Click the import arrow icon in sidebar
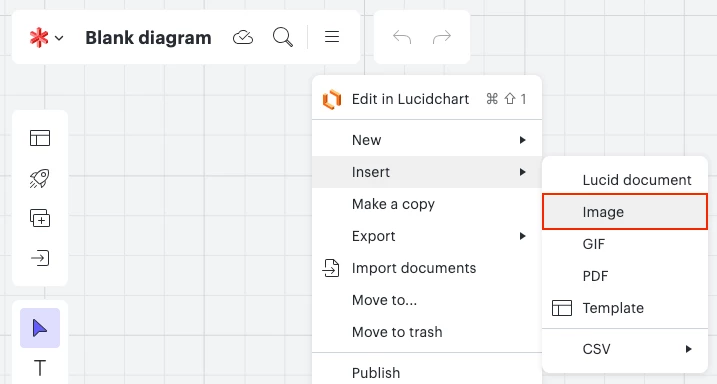Screen dimensions: 717x384 40,258
